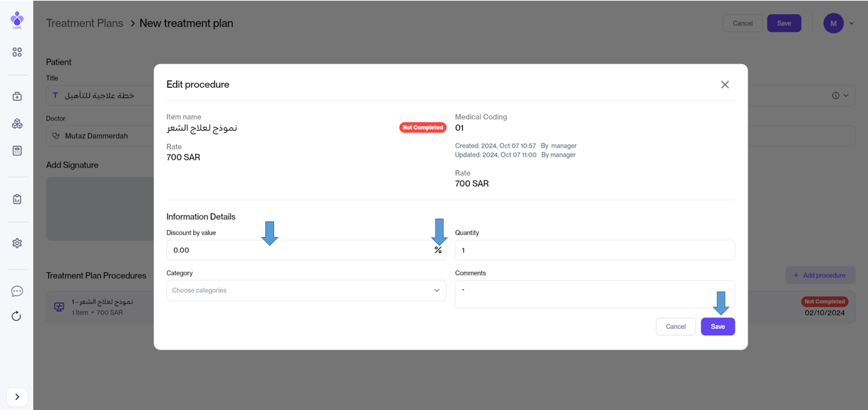
Task: Click the Discount by value field
Action: tap(299, 251)
